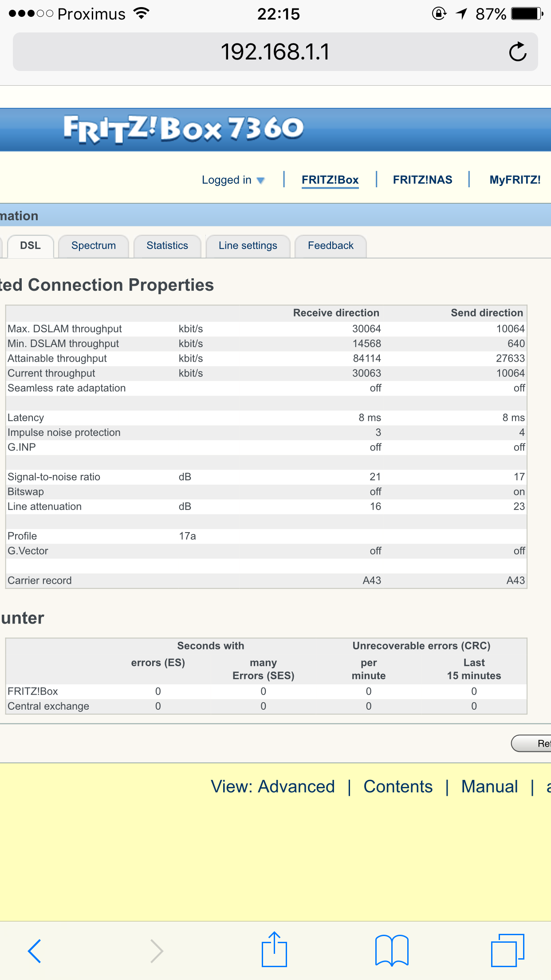The height and width of the screenshot is (980, 551).
Task: Open the Contents link in footer
Action: coord(398,786)
